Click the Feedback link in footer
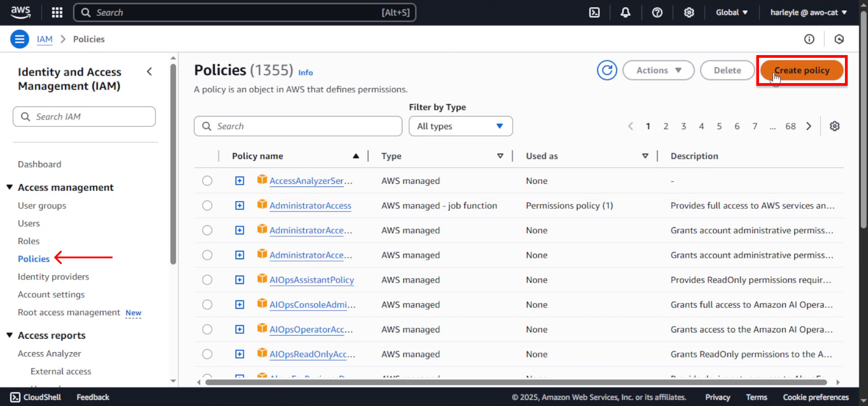 pos(93,397)
